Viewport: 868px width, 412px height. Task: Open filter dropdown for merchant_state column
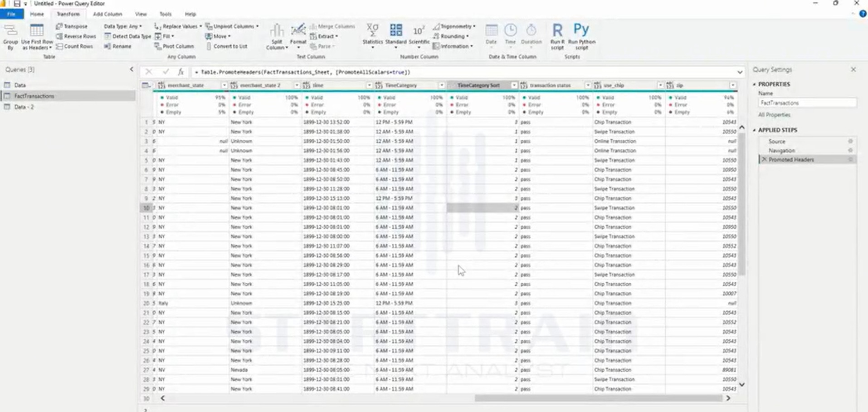(x=224, y=85)
